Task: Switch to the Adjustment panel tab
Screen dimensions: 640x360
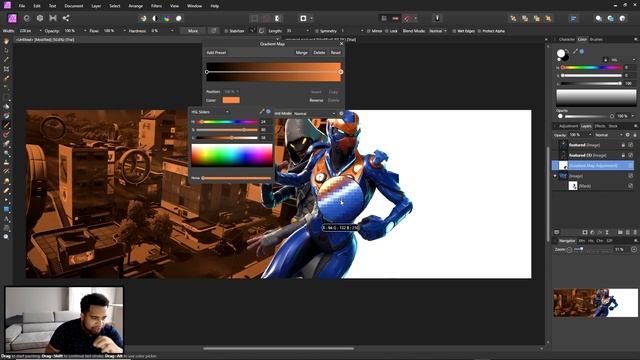Action: [568, 126]
